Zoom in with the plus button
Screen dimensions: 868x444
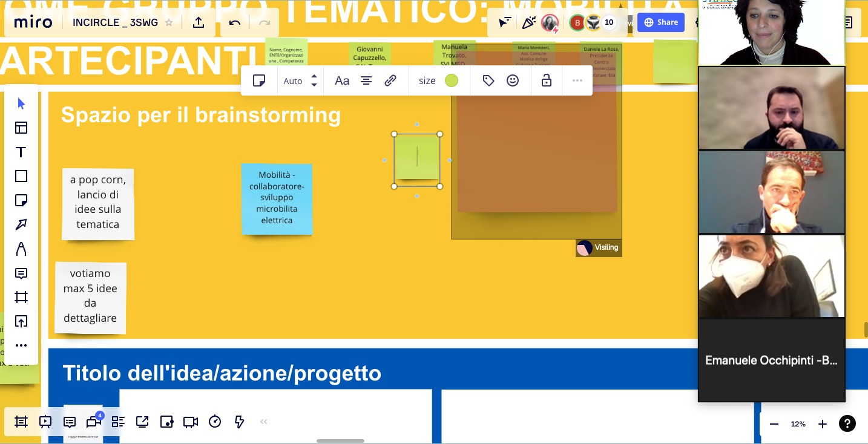click(x=823, y=424)
